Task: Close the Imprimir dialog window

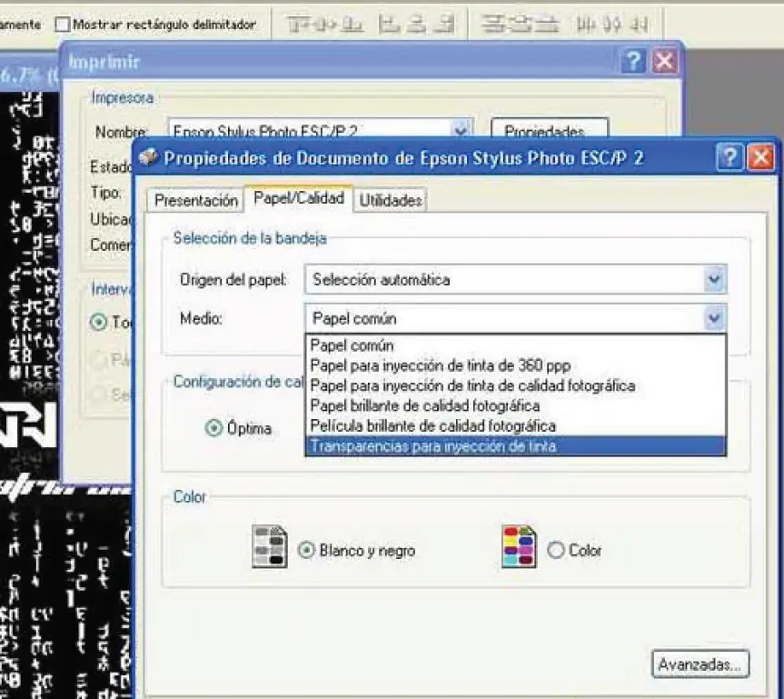Action: pos(664,62)
